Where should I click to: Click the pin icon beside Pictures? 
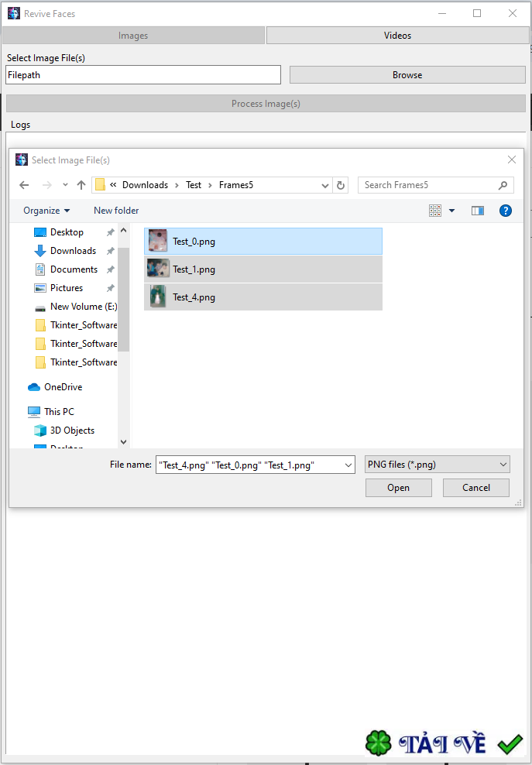click(111, 288)
